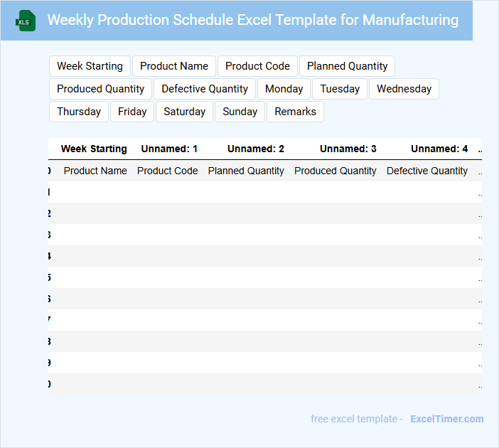Choose the Product Code tag
499x448 pixels.
click(257, 66)
